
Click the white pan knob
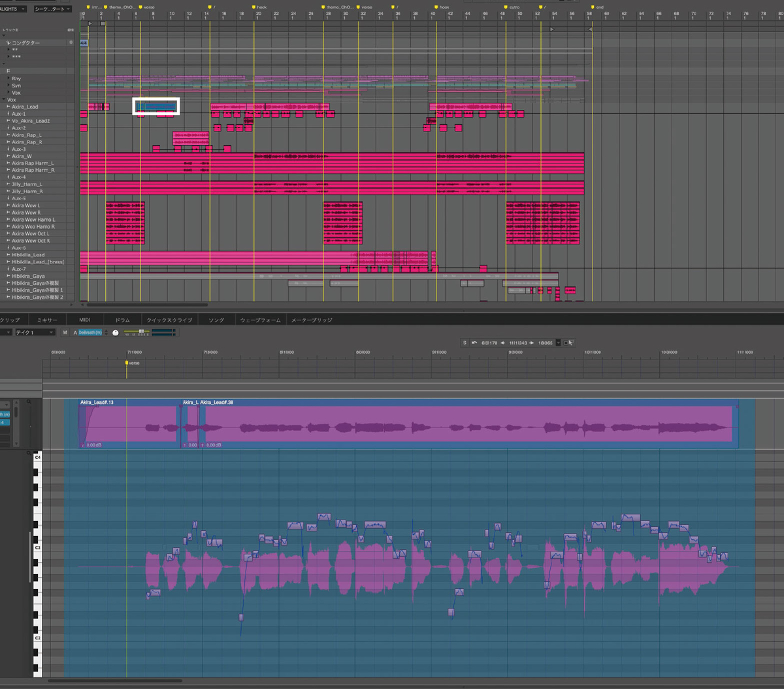[x=116, y=333]
